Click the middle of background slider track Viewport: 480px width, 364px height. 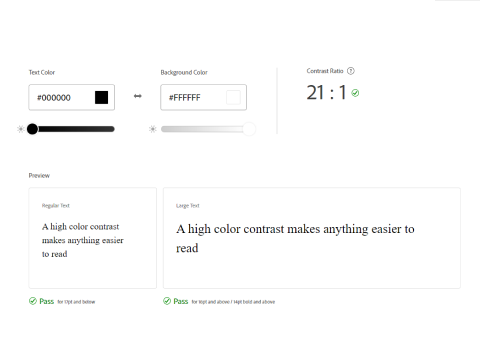click(206, 129)
